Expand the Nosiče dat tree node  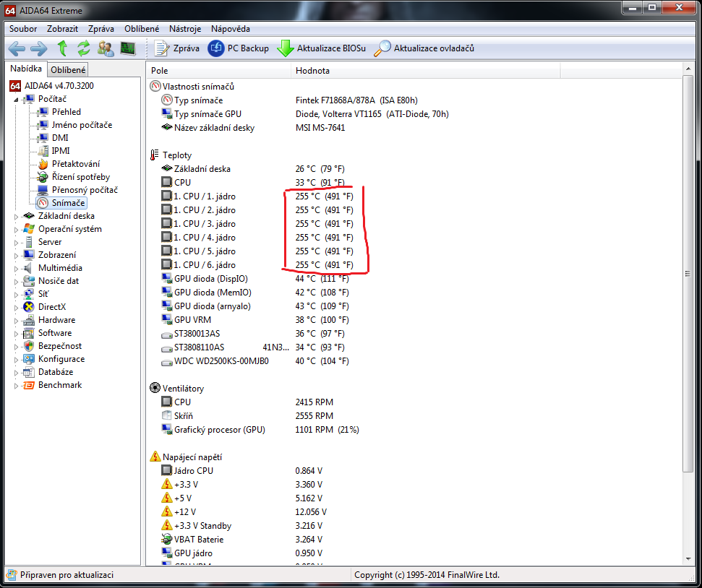click(x=16, y=282)
